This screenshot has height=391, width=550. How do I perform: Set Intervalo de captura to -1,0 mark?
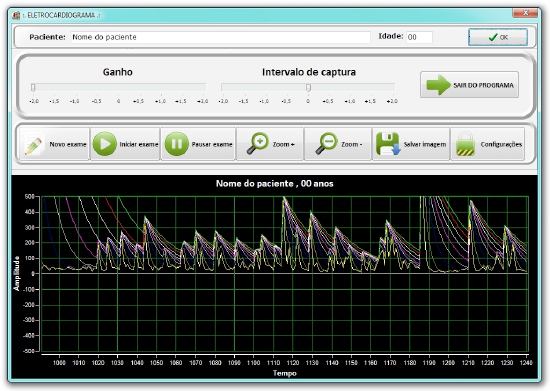coord(264,87)
